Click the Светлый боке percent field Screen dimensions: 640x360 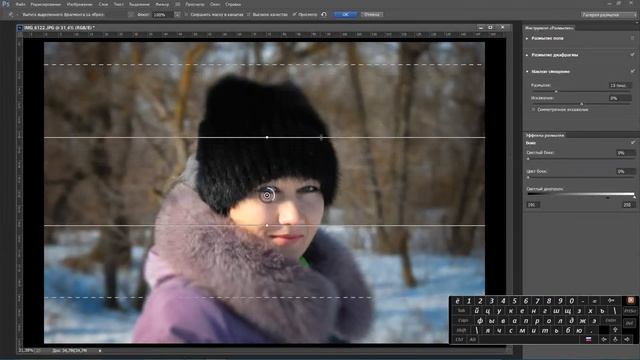click(x=626, y=153)
